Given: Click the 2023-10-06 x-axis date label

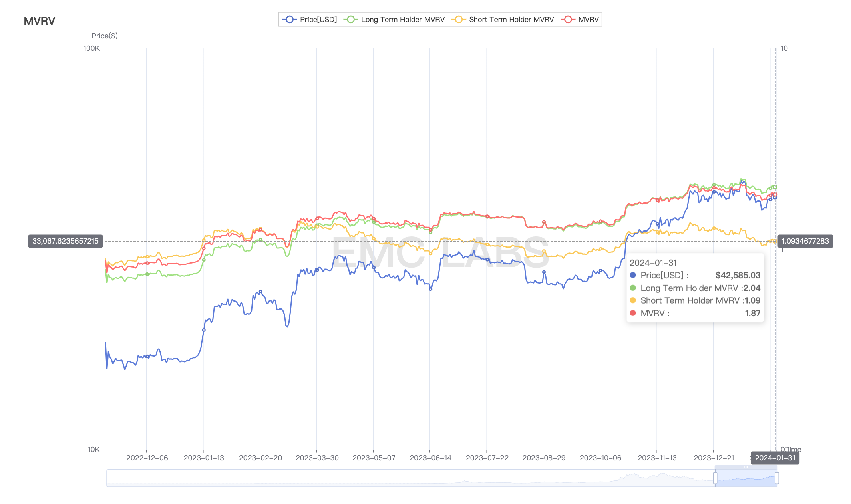Looking at the screenshot, I should 600,458.
